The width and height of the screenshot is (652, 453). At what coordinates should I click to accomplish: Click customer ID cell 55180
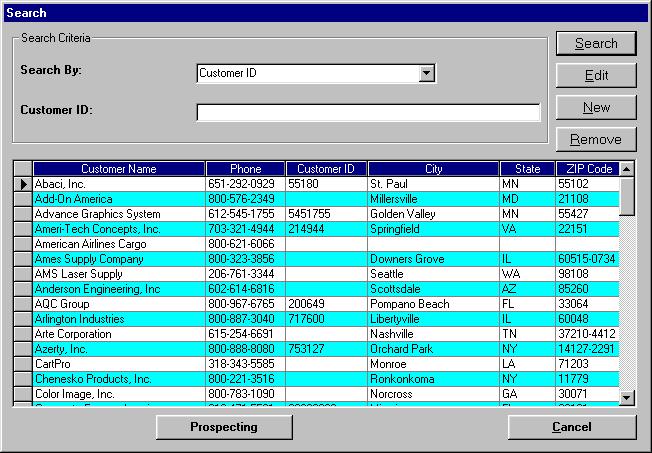point(326,184)
